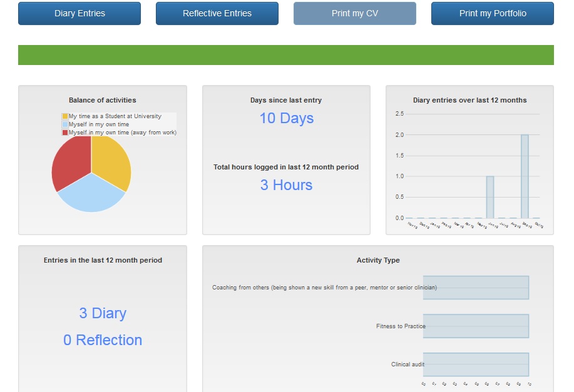Select the Coaching from others activity bar

coord(476,288)
